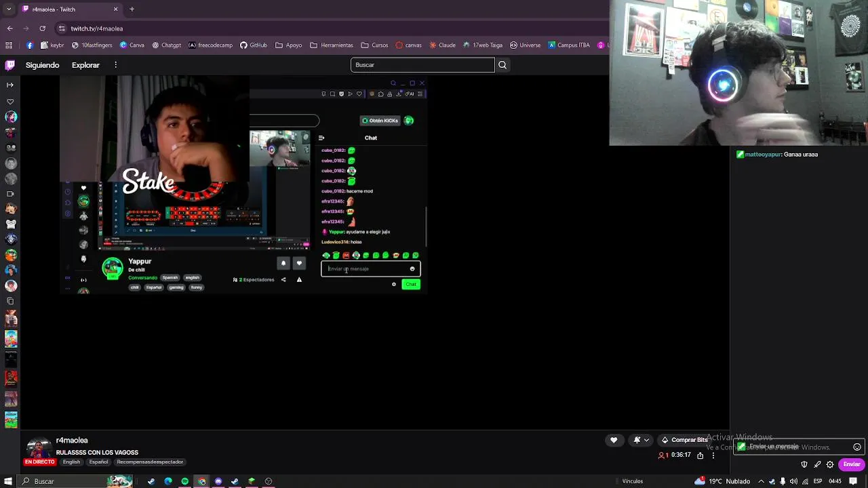The height and width of the screenshot is (488, 868).
Task: Open Twitch header three-dots menu
Action: pyautogui.click(x=116, y=65)
